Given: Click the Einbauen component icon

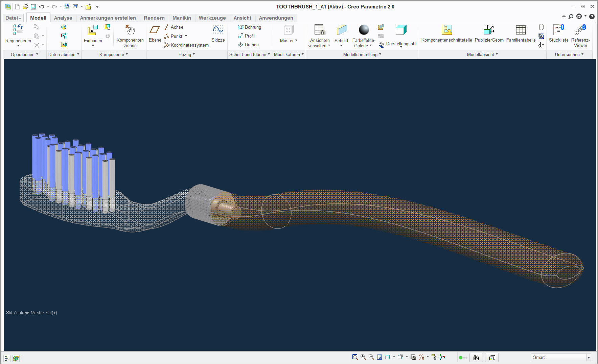Looking at the screenshot, I should [93, 30].
